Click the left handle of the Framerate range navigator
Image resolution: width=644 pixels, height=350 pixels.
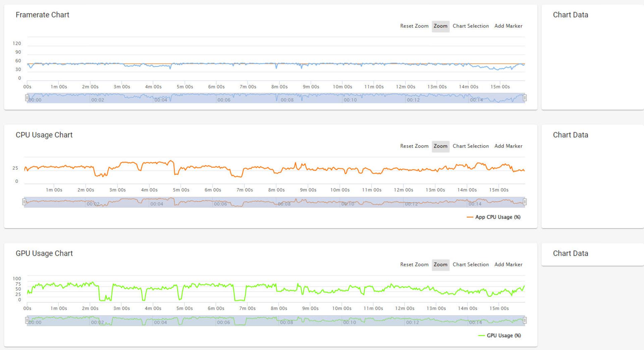click(x=27, y=98)
